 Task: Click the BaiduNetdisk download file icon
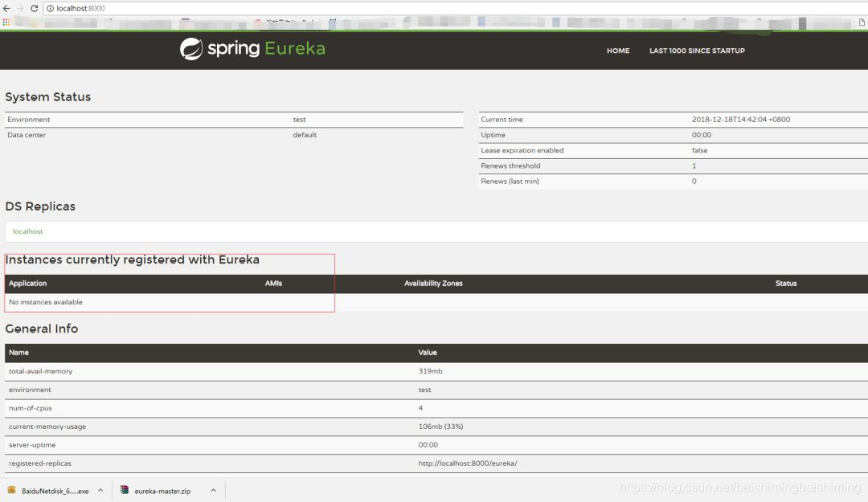(x=11, y=490)
